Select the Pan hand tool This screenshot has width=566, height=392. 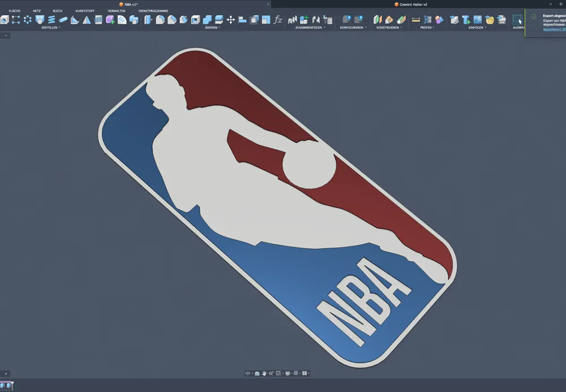click(x=264, y=373)
